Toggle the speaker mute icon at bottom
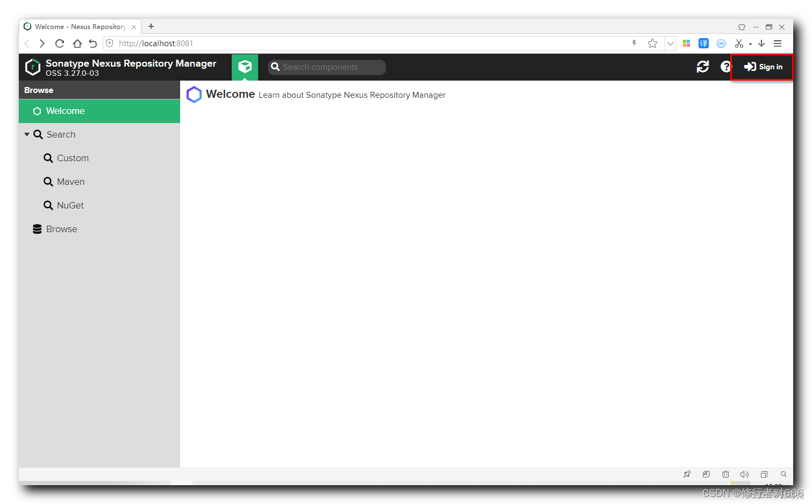 pos(745,474)
